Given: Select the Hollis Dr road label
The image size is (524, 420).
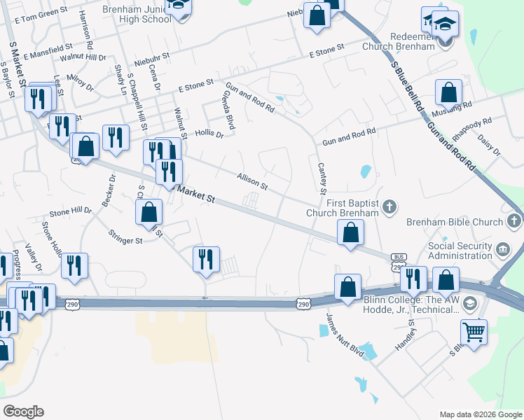Looking at the screenshot, I should [209, 134].
